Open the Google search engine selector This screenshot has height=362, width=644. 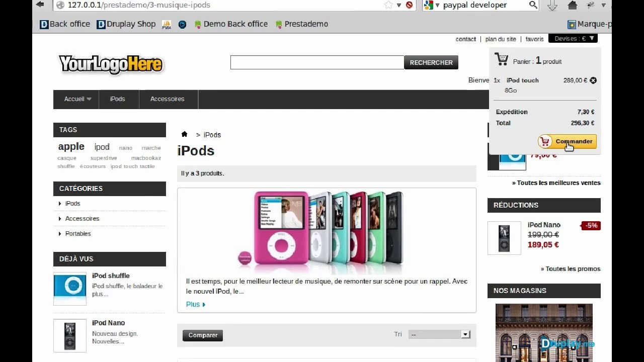pos(431,5)
